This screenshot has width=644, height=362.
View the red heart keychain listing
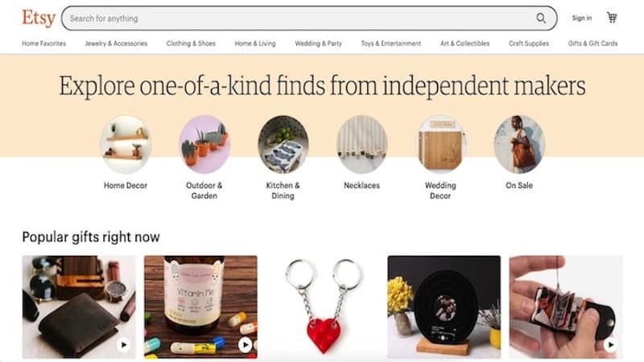coord(323,307)
